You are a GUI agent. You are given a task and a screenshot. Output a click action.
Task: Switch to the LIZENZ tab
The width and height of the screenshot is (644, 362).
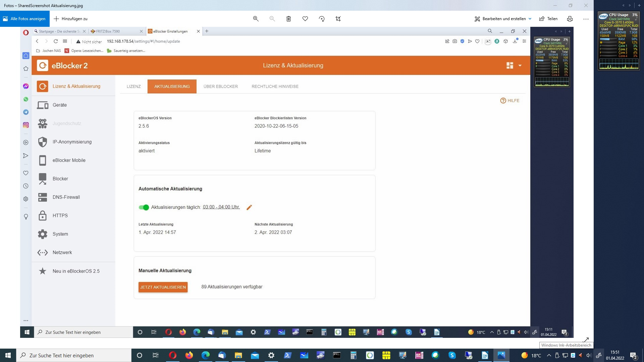coord(133,86)
